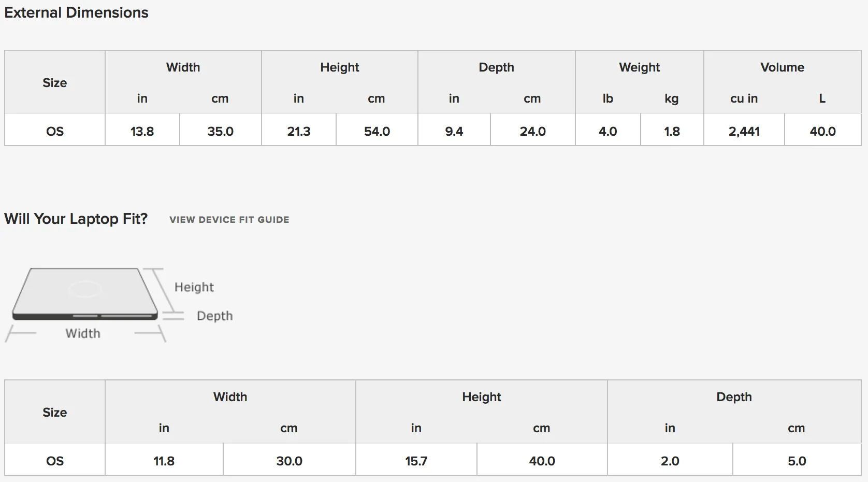Select the 4.0 lb weight cell

[608, 131]
